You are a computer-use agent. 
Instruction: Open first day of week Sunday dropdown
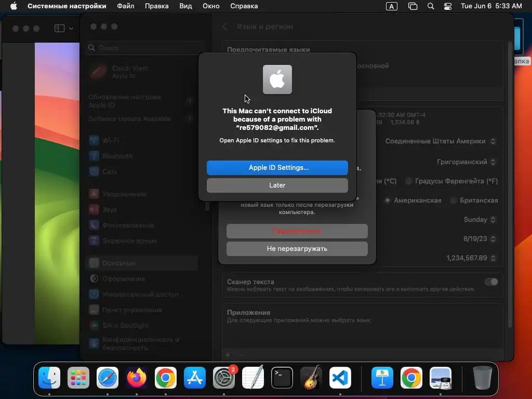point(480,220)
